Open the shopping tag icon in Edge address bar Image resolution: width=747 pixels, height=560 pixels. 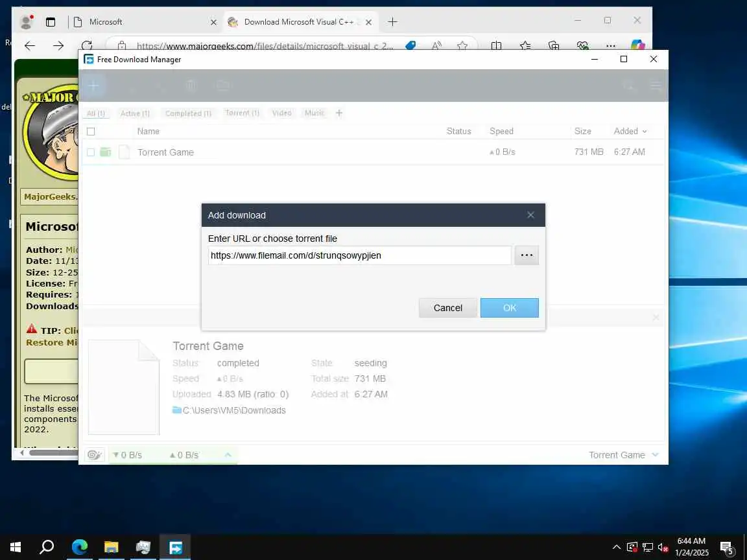(410, 46)
